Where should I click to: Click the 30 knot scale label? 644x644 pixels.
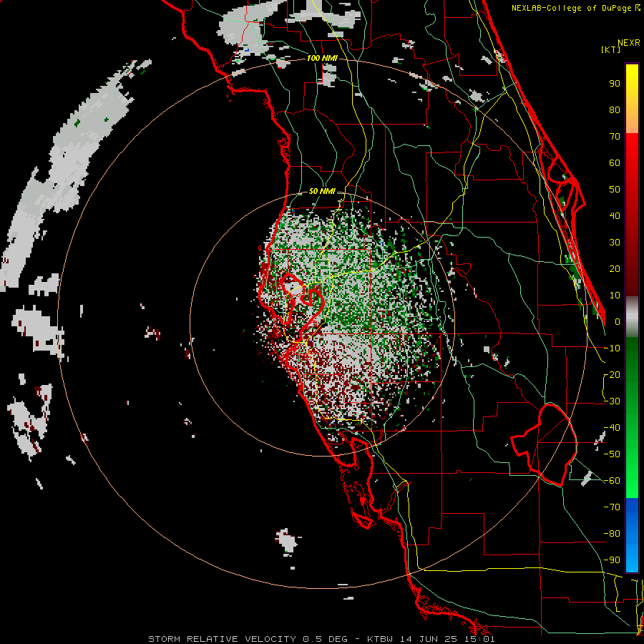pyautogui.click(x=615, y=243)
